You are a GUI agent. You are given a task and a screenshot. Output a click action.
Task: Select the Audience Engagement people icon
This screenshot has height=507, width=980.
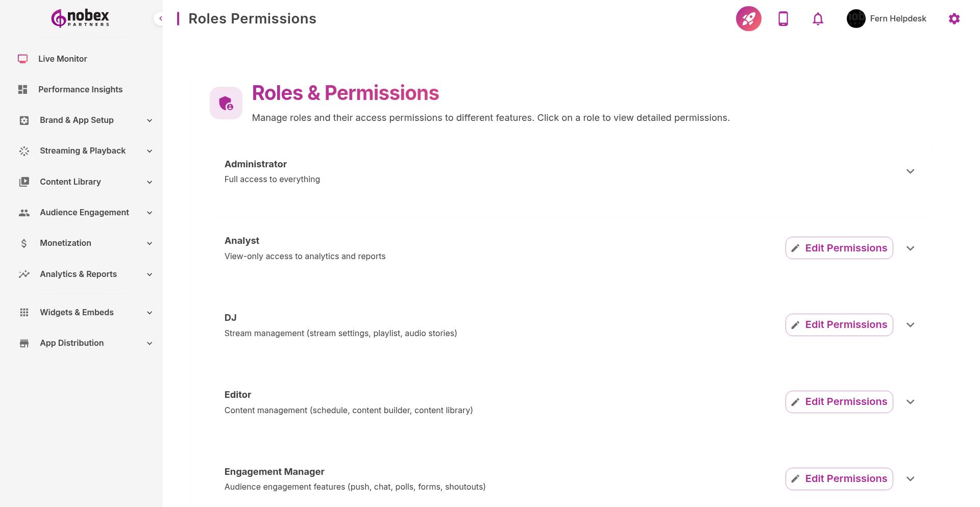(x=24, y=212)
